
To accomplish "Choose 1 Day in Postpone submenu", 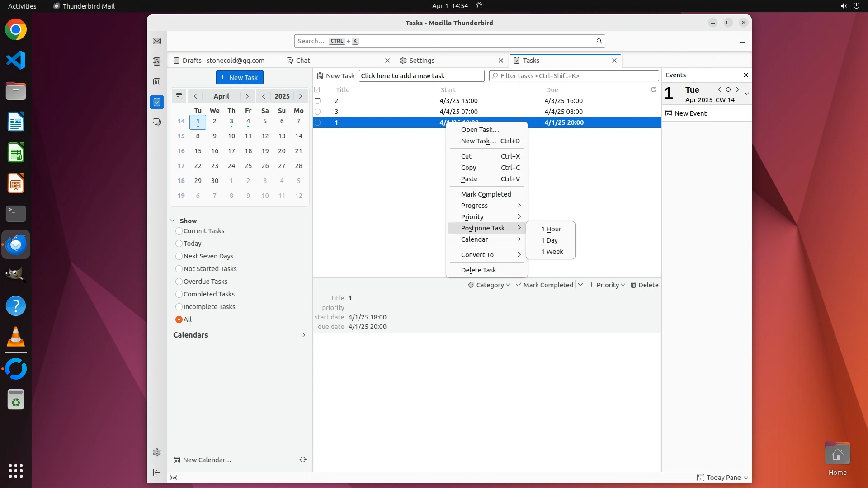I will (550, 240).
